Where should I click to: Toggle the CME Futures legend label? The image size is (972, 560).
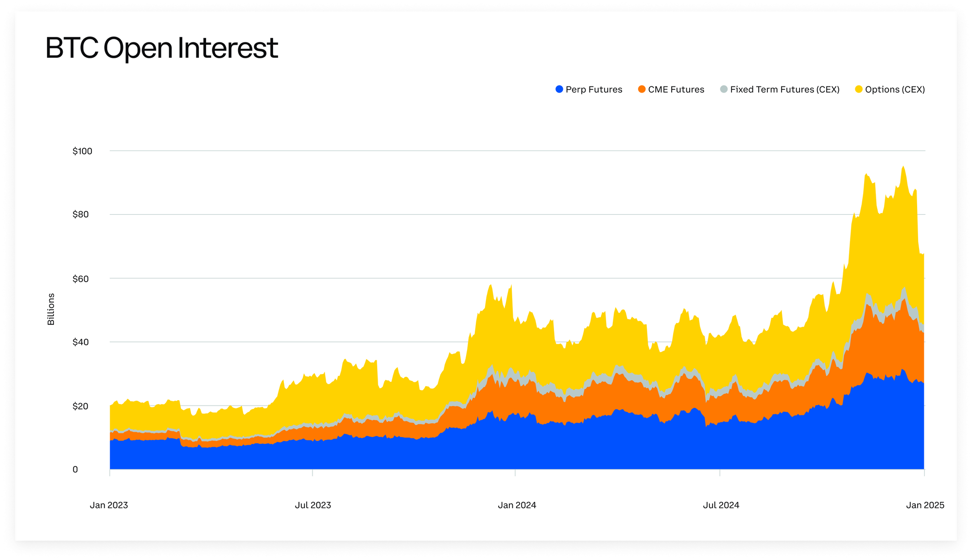pos(676,89)
